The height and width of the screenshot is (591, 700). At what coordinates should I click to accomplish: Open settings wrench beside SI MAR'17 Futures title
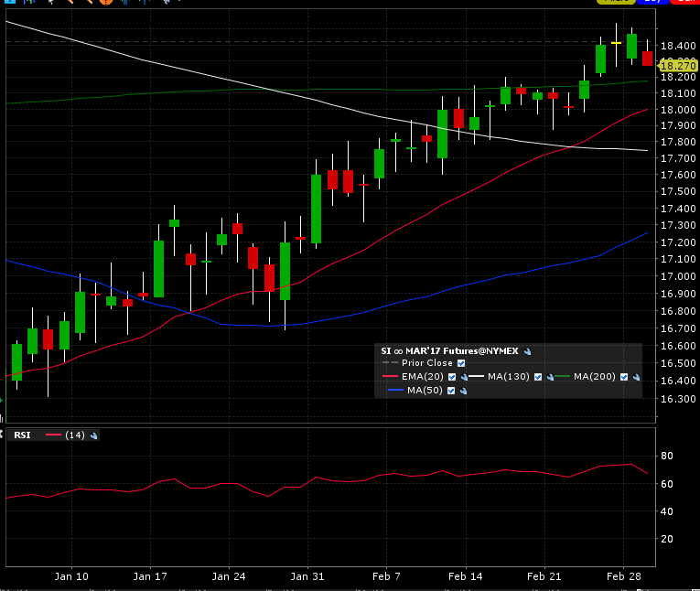click(x=528, y=351)
